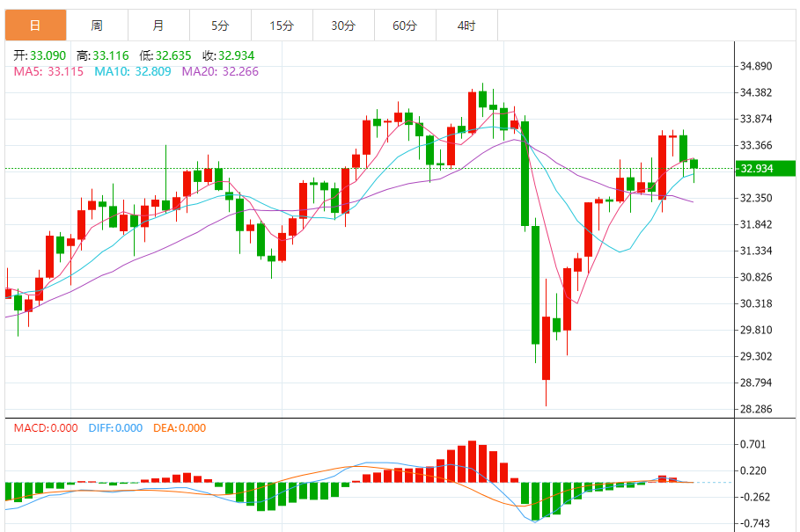Viewport: 800px width, 532px height.
Task: Click the MA10: 32.809 indicator label
Action: click(x=133, y=71)
